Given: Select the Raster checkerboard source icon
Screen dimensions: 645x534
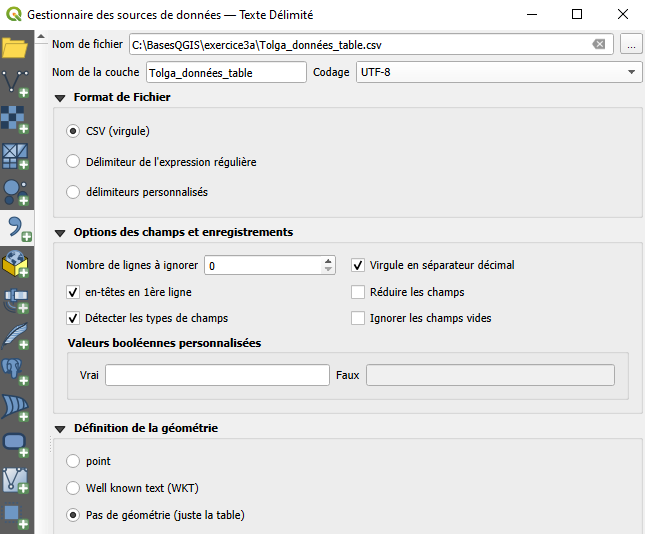Looking at the screenshot, I should (x=16, y=120).
